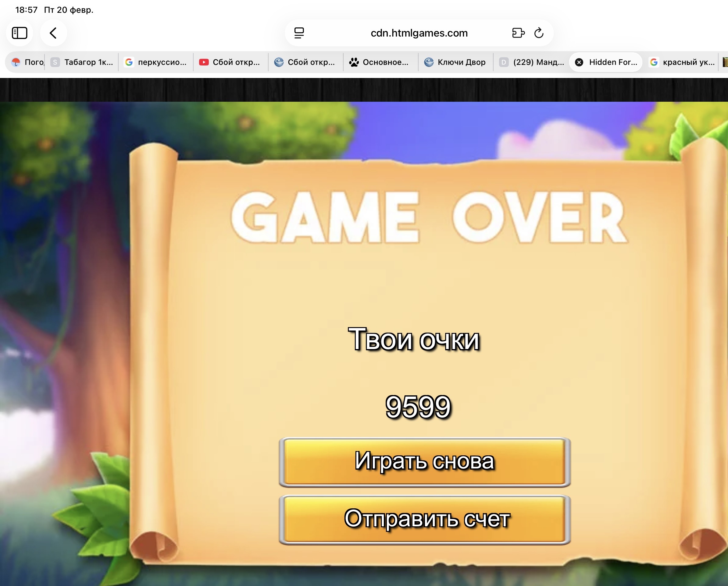This screenshot has height=586, width=728.
Task: Go back with the chevron arrow
Action: pos(53,33)
